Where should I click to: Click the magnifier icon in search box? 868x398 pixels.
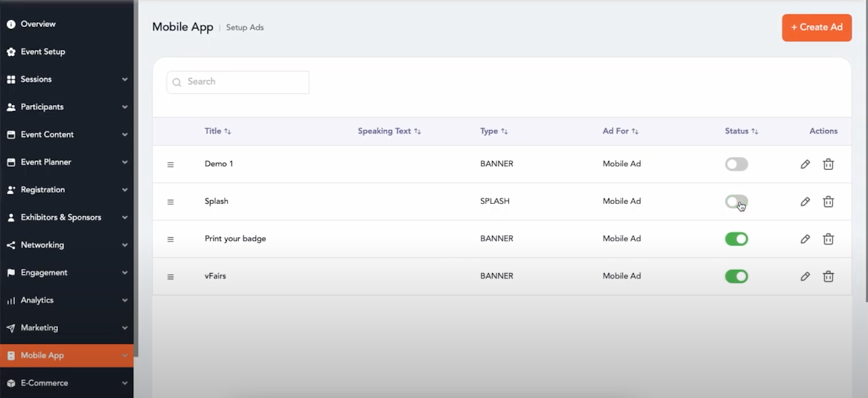pyautogui.click(x=177, y=82)
